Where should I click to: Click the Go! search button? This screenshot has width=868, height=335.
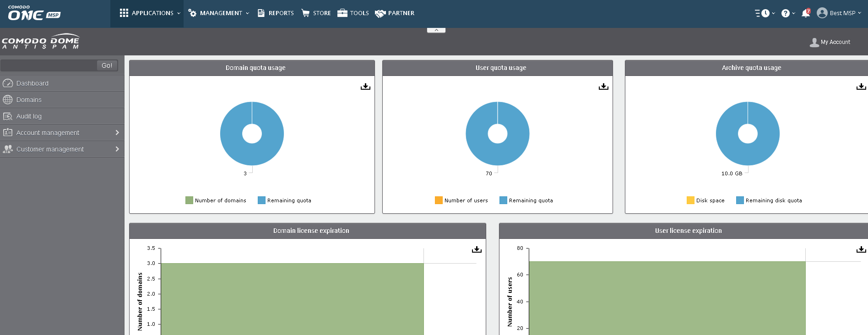[107, 65]
